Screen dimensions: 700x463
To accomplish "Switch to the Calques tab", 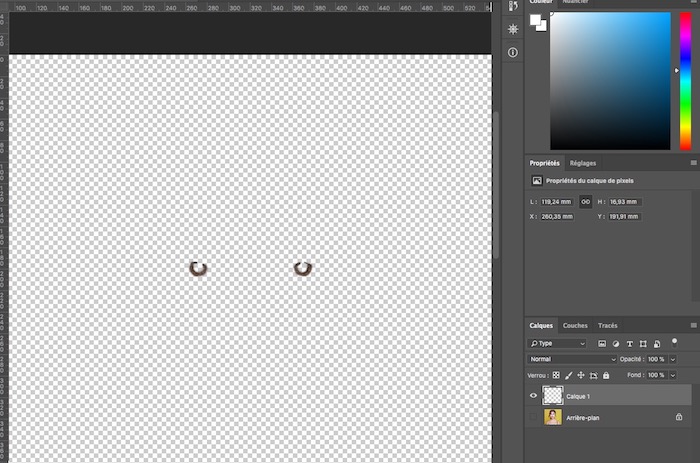I will tap(541, 325).
